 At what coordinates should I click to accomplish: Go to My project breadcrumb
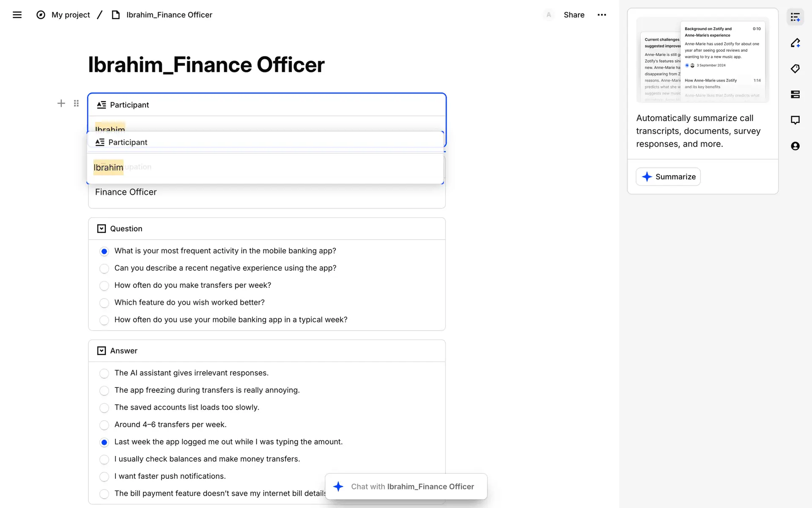[70, 15]
